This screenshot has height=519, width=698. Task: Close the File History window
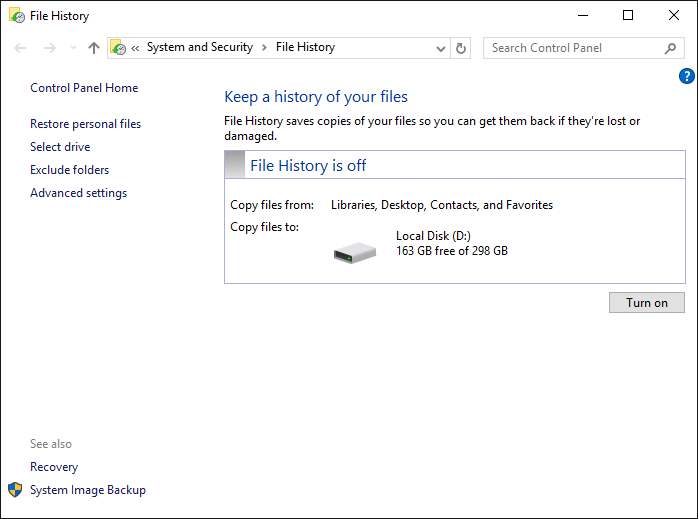pos(674,16)
